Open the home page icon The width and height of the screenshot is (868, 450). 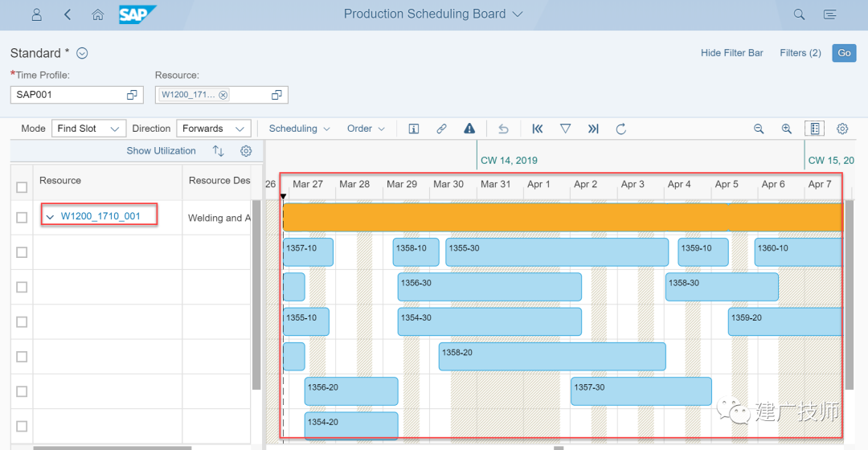(97, 14)
